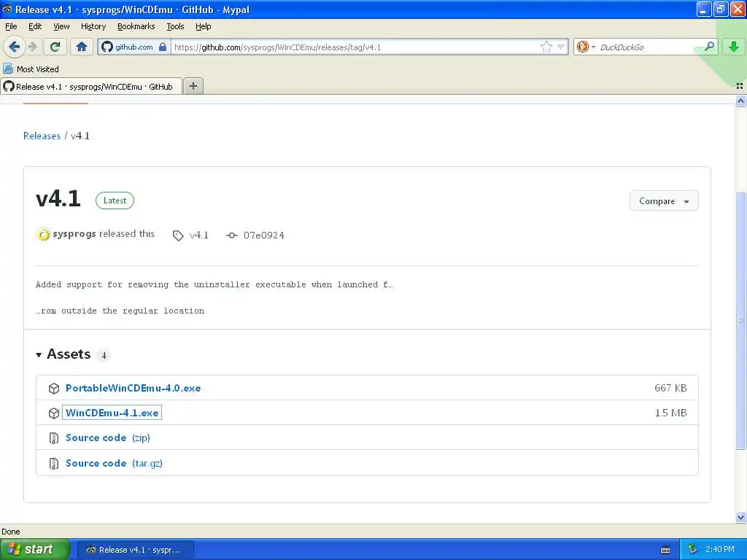Click the zip file icon for Source code (zip)

pos(54,438)
